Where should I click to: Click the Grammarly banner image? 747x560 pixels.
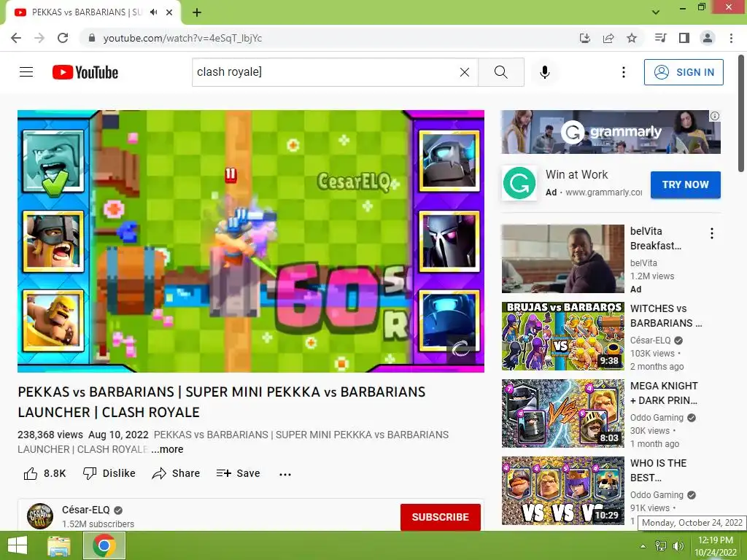point(611,132)
